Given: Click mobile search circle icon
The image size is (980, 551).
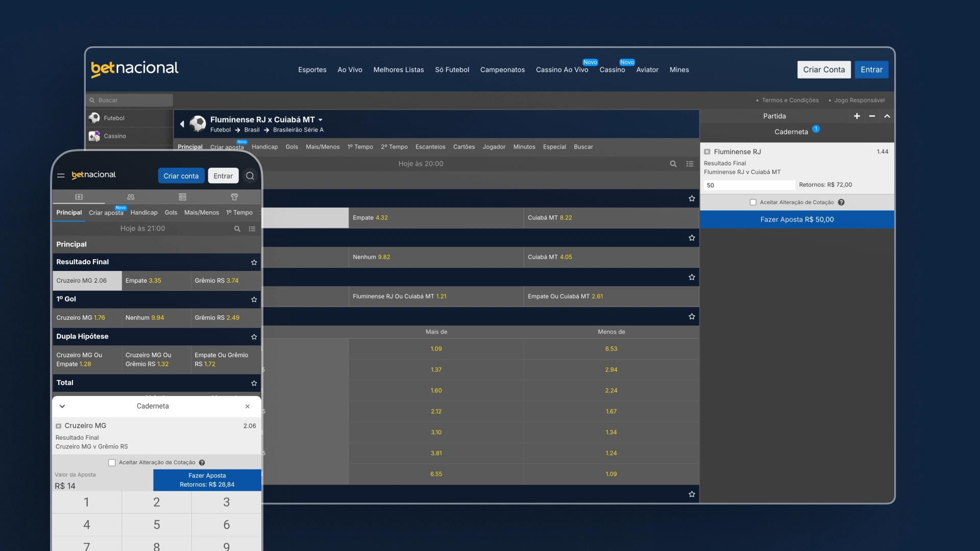Looking at the screenshot, I should coord(250,176).
